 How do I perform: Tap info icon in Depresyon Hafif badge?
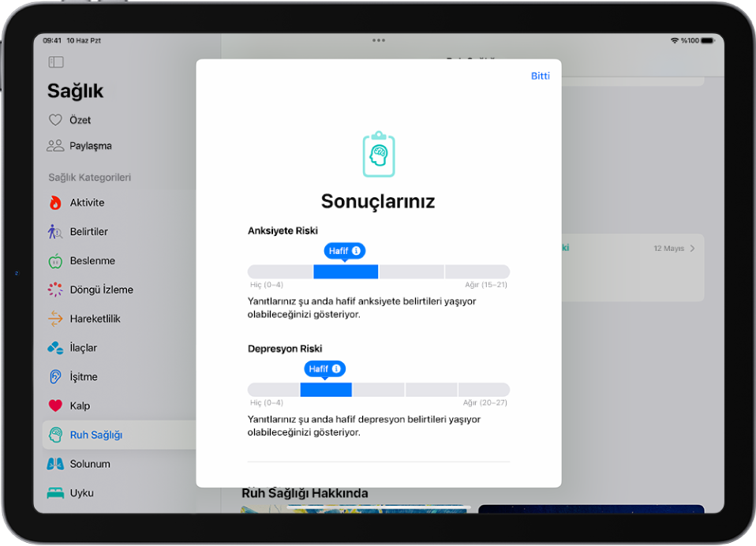click(336, 368)
